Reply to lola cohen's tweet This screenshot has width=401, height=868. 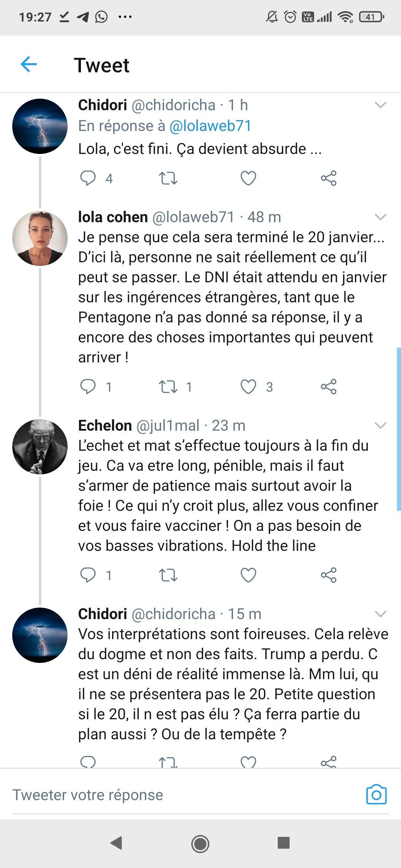(x=88, y=387)
